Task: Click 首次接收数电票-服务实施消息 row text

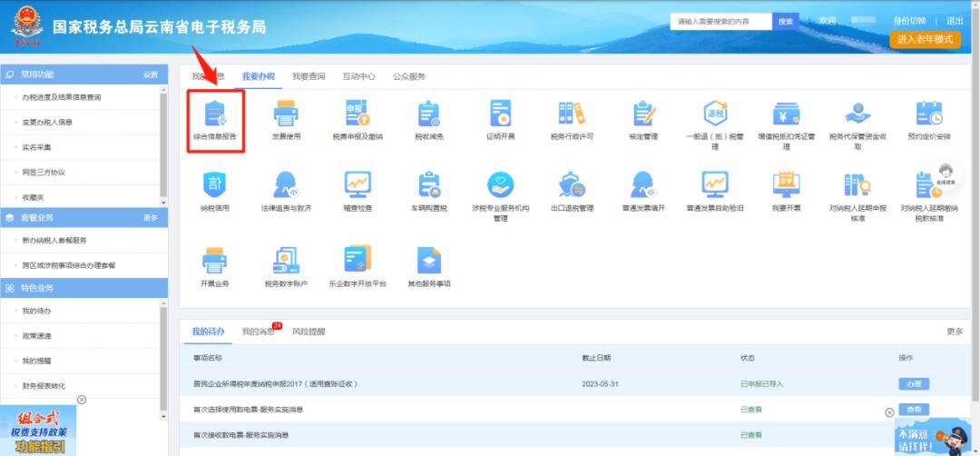Action: coord(241,435)
